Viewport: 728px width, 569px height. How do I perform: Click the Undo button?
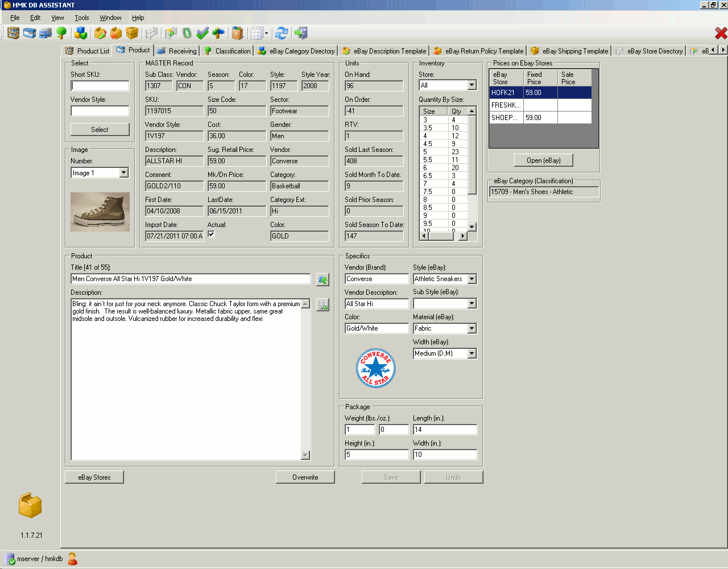coord(453,477)
